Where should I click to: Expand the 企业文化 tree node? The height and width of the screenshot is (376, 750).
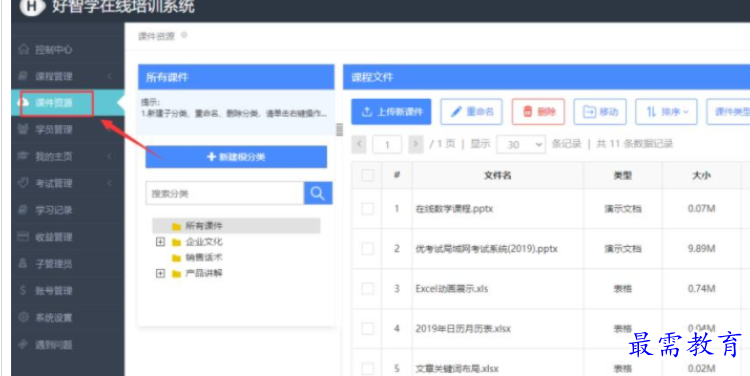tap(160, 242)
